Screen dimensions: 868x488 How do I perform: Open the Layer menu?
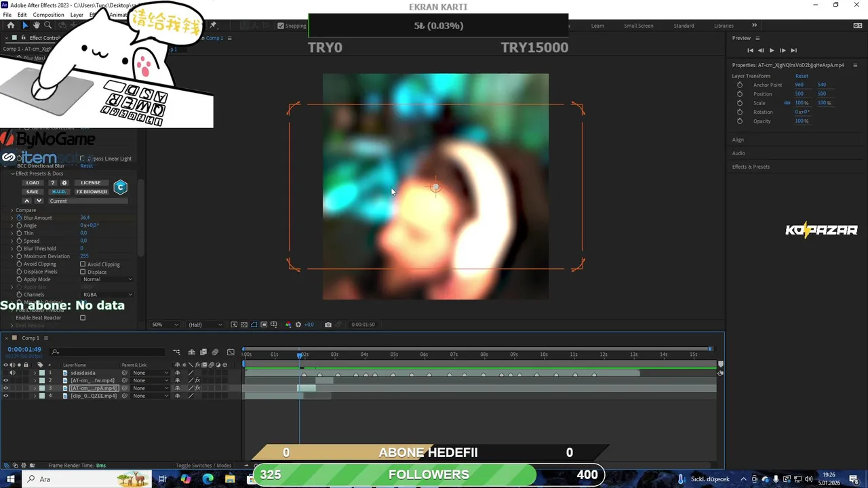pos(77,15)
